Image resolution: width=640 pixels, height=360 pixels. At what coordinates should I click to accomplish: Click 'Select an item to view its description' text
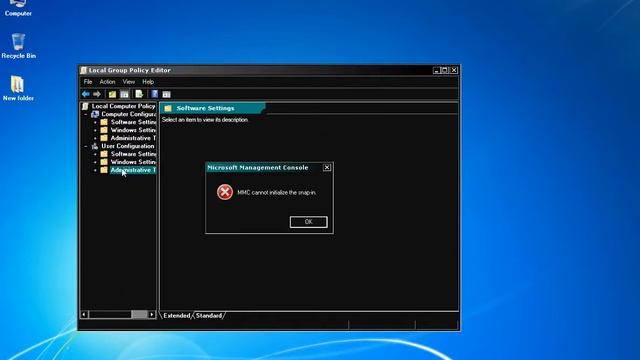point(205,120)
